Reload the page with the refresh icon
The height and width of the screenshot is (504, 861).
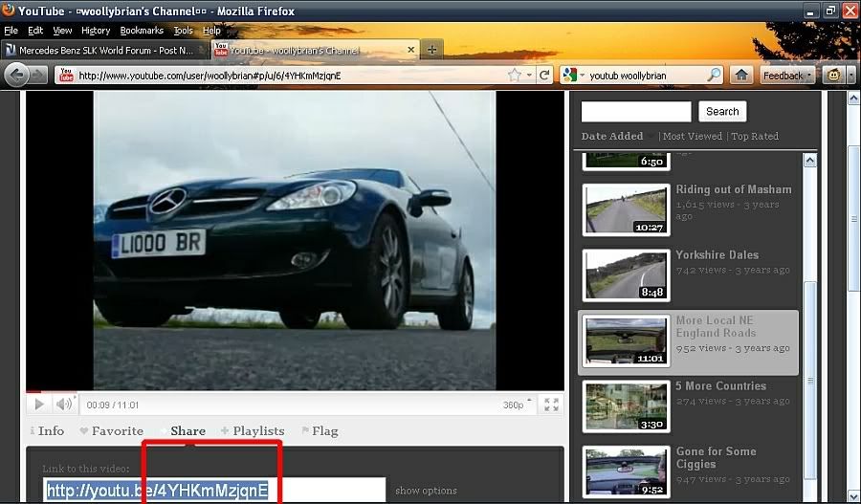(544, 76)
